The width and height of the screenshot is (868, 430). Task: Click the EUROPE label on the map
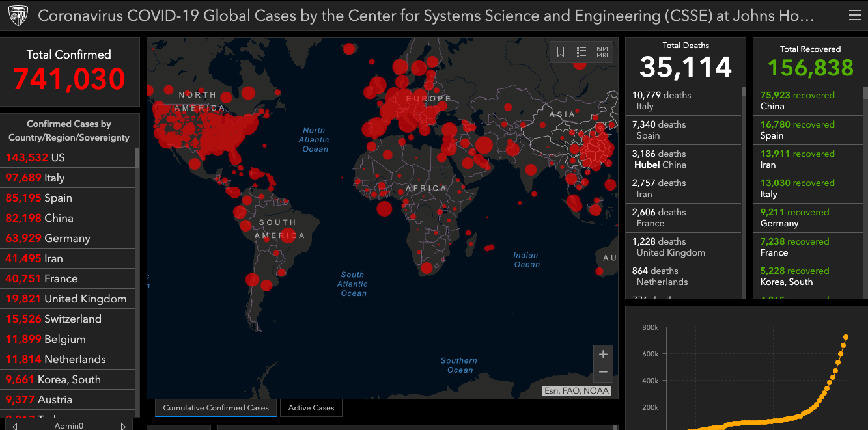click(x=428, y=99)
